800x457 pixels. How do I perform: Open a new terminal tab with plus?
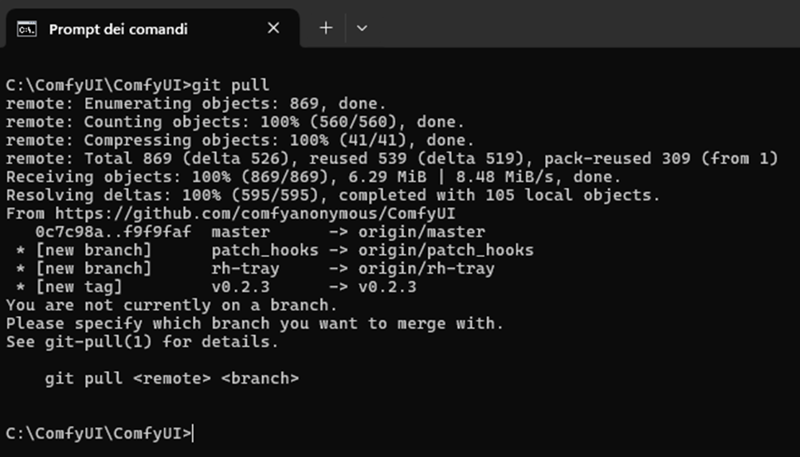pyautogui.click(x=326, y=28)
